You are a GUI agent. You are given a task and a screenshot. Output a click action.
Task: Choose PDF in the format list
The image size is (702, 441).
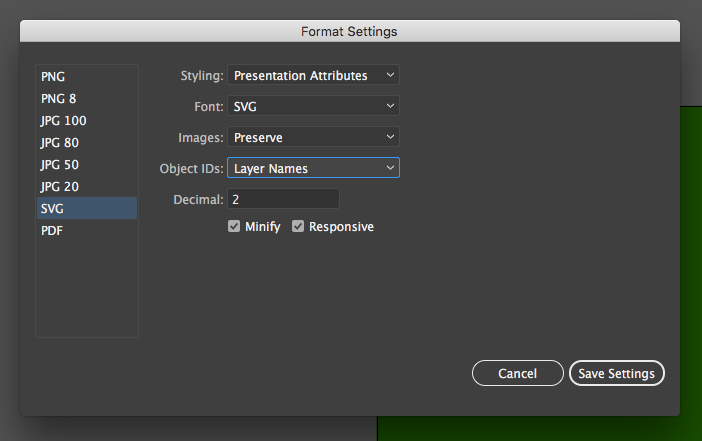(x=53, y=230)
